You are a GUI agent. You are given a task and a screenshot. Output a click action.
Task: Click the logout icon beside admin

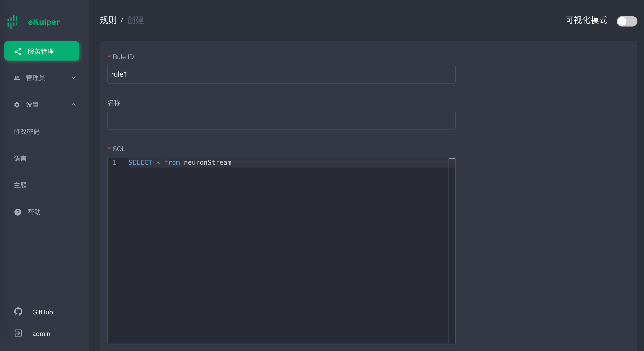point(18,333)
